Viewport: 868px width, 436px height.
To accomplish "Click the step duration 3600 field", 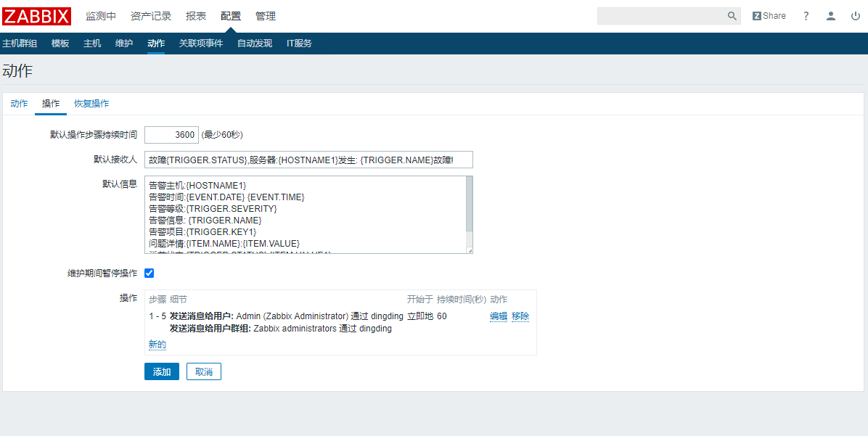I will click(x=171, y=135).
